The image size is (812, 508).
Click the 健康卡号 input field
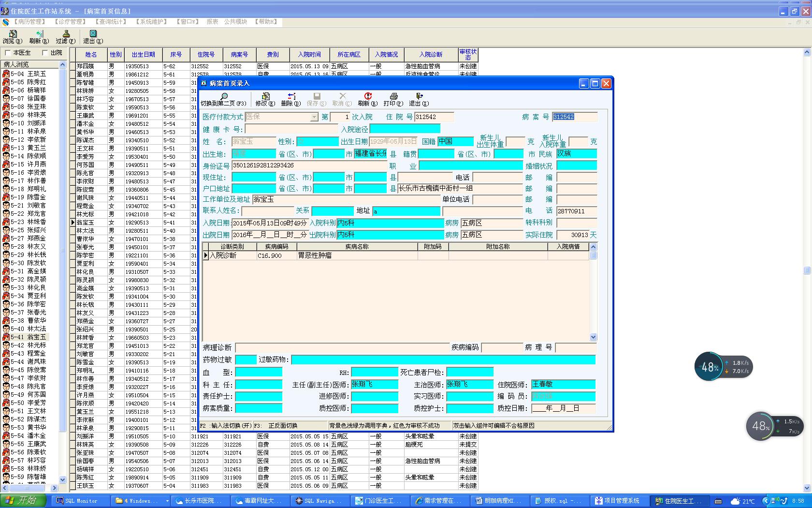point(291,129)
